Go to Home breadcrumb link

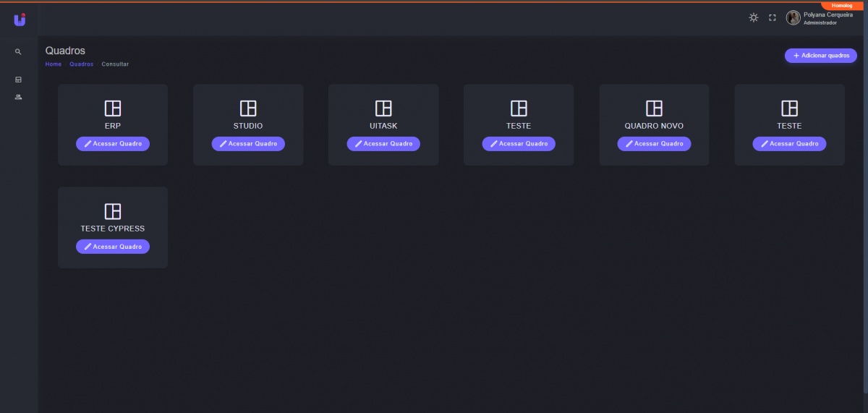coord(54,64)
